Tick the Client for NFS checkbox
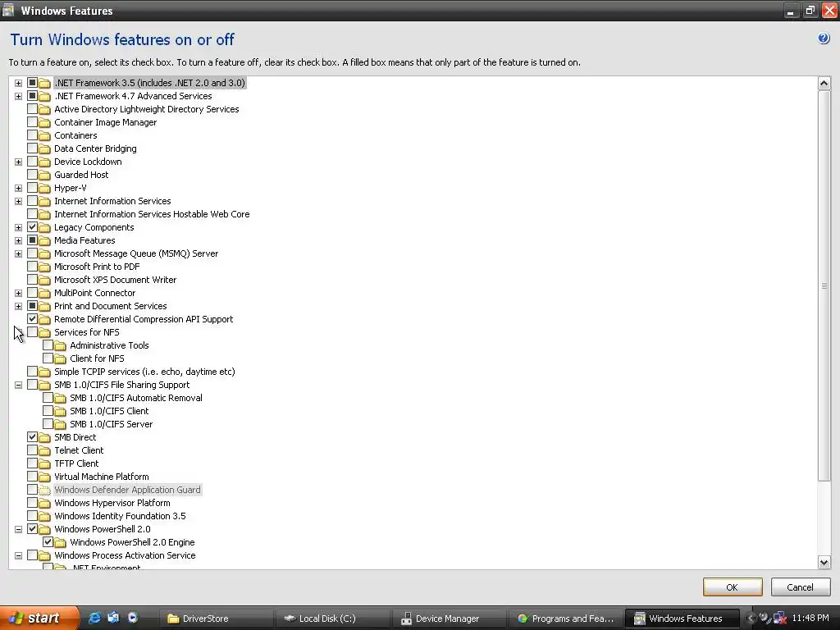The width and height of the screenshot is (840, 630). [x=48, y=358]
